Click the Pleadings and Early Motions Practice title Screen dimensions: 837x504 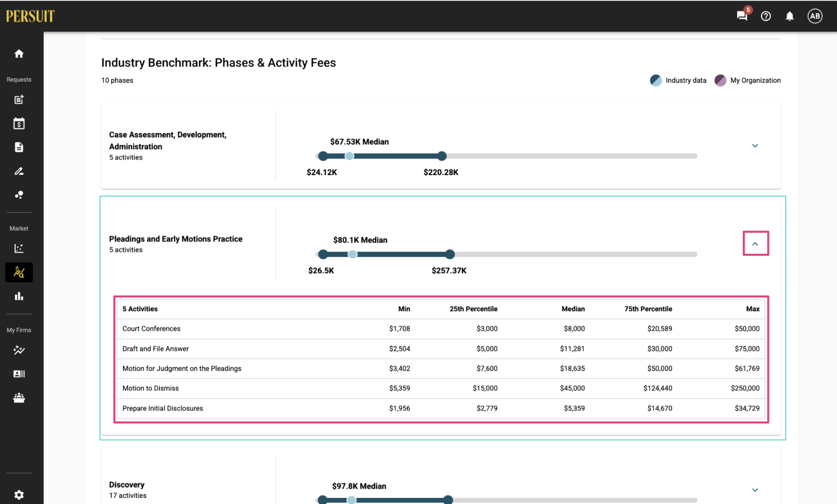[x=176, y=239]
